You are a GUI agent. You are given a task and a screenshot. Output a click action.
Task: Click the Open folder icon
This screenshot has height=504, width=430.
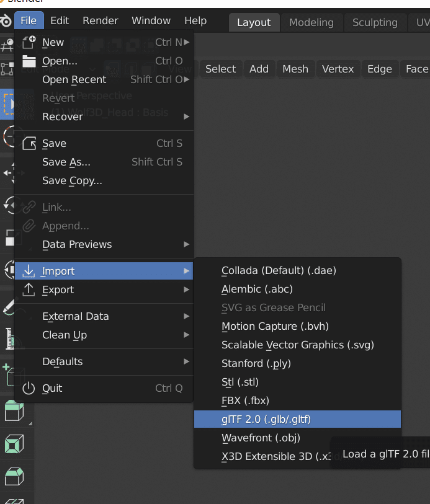tap(29, 61)
